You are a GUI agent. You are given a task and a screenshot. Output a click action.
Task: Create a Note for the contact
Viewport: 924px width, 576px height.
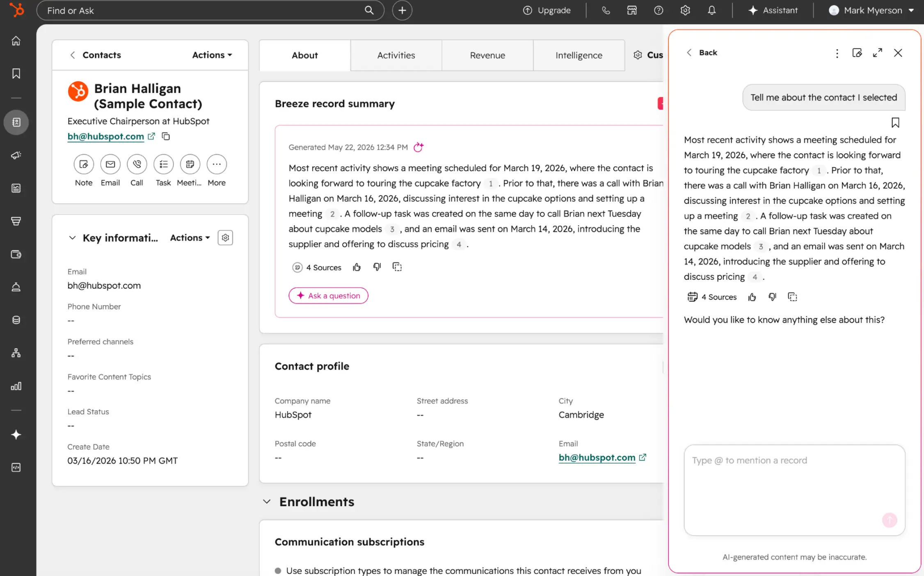(x=84, y=164)
